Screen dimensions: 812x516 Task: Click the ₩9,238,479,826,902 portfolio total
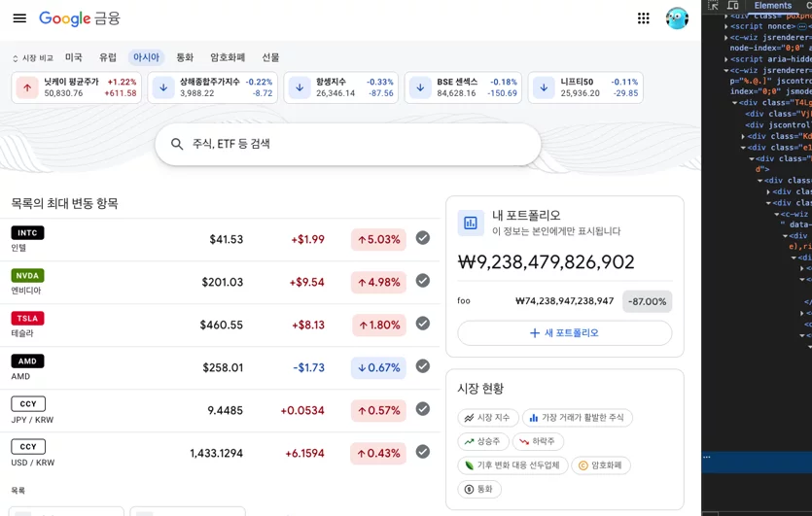click(x=546, y=262)
